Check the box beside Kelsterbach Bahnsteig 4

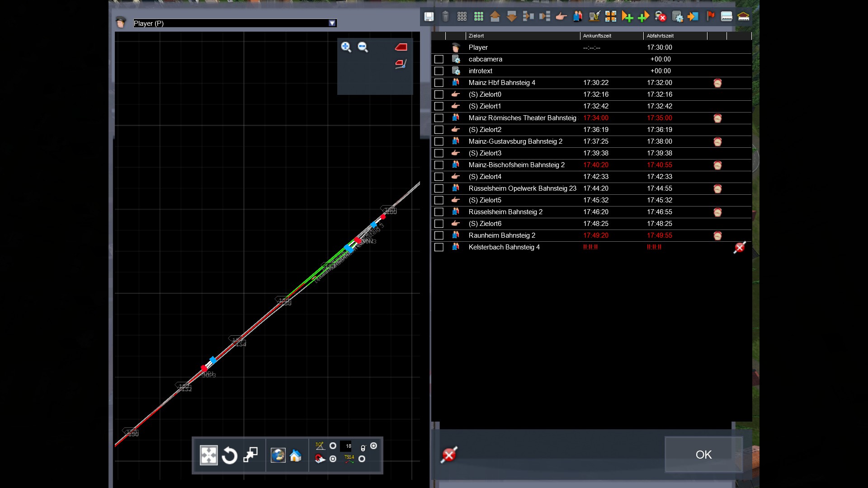[439, 247]
